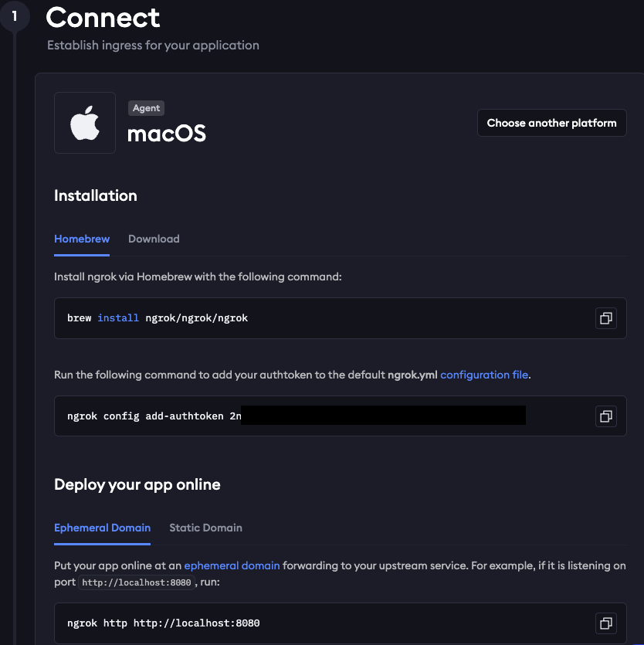
Task: Click the Agent badge label
Action: (146, 108)
